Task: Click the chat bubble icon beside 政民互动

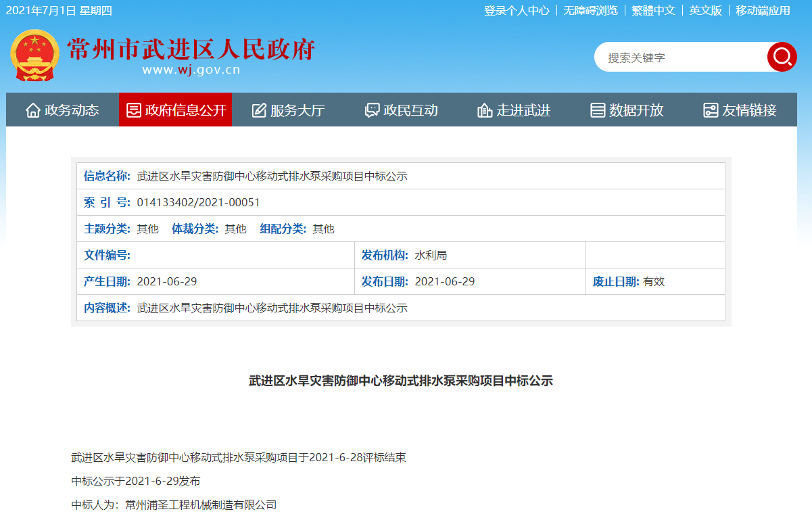Action: click(x=372, y=110)
